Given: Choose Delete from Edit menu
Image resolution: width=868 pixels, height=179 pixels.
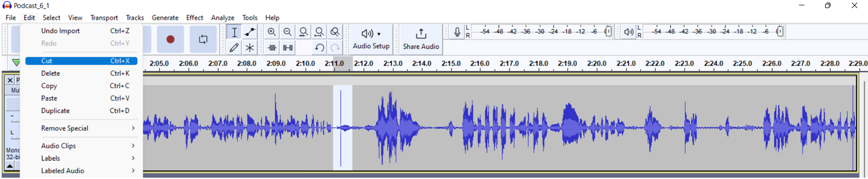Looking at the screenshot, I should pos(81,73).
